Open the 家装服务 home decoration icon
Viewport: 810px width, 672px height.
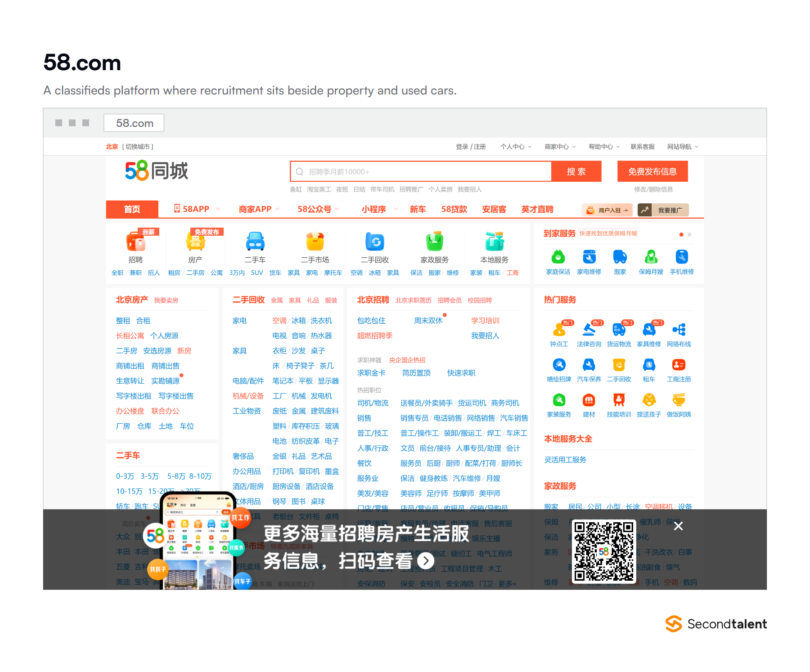click(559, 400)
